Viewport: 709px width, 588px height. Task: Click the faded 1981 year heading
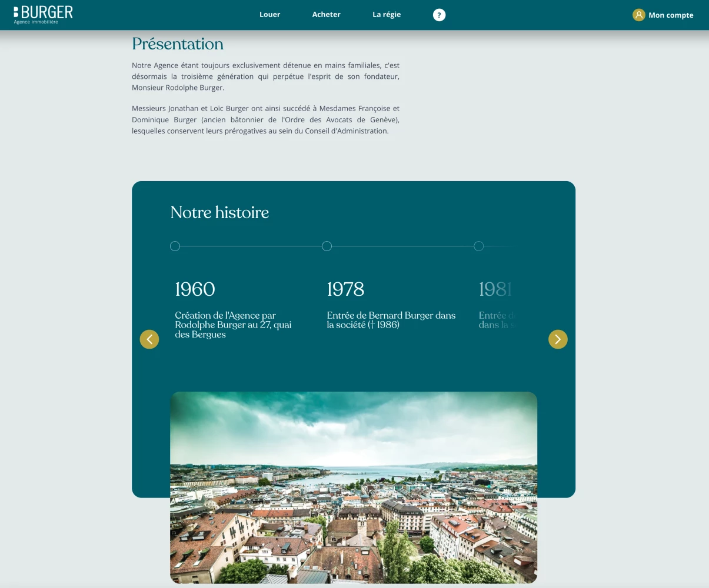pos(495,289)
